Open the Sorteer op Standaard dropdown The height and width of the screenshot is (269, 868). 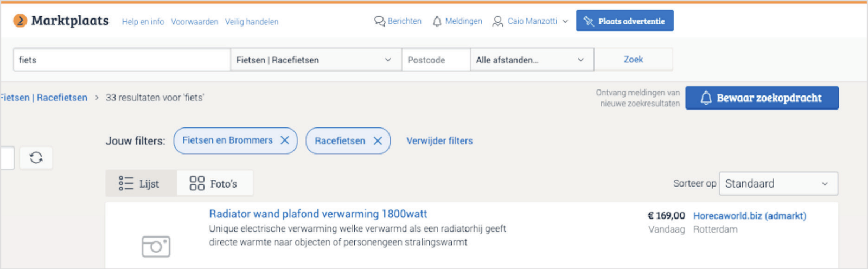click(778, 183)
